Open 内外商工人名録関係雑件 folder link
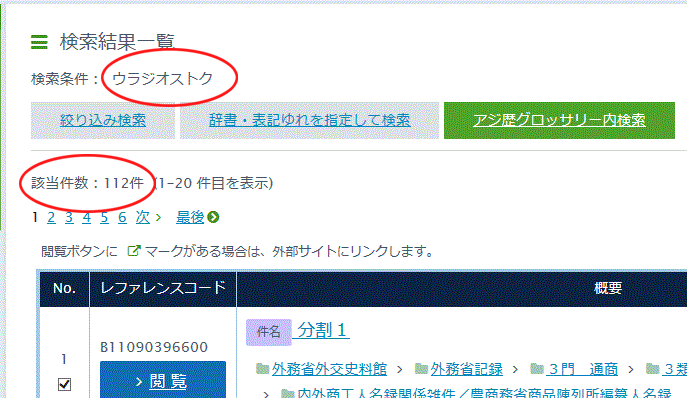The height and width of the screenshot is (398, 687). pyautogui.click(x=484, y=393)
